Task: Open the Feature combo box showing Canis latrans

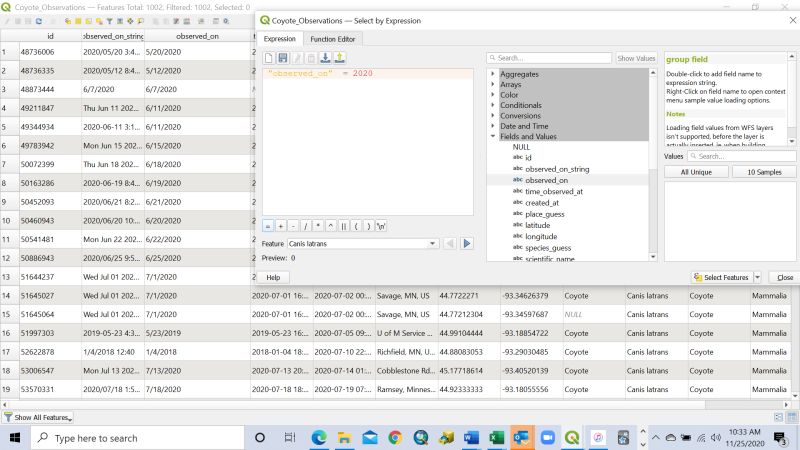Action: point(362,243)
